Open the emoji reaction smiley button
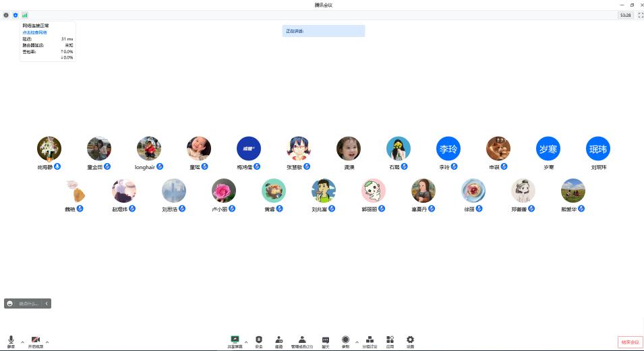Viewport: 644px width, 351px height. (10, 303)
